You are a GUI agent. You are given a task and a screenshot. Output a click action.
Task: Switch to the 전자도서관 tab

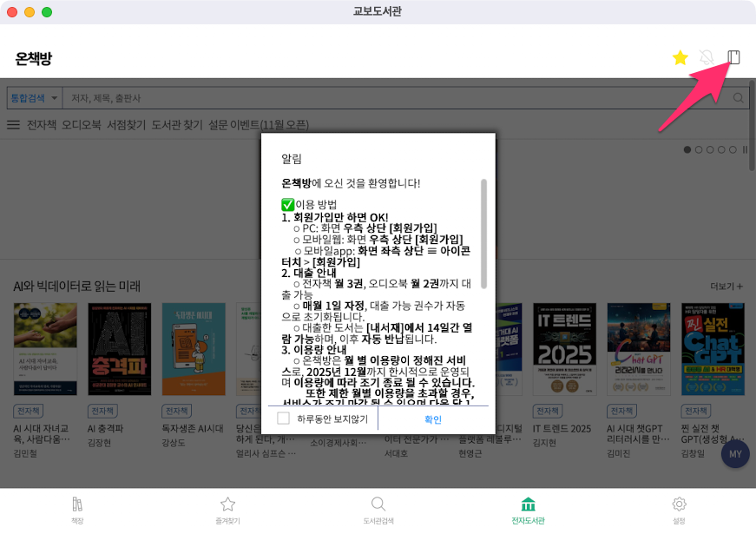click(528, 511)
